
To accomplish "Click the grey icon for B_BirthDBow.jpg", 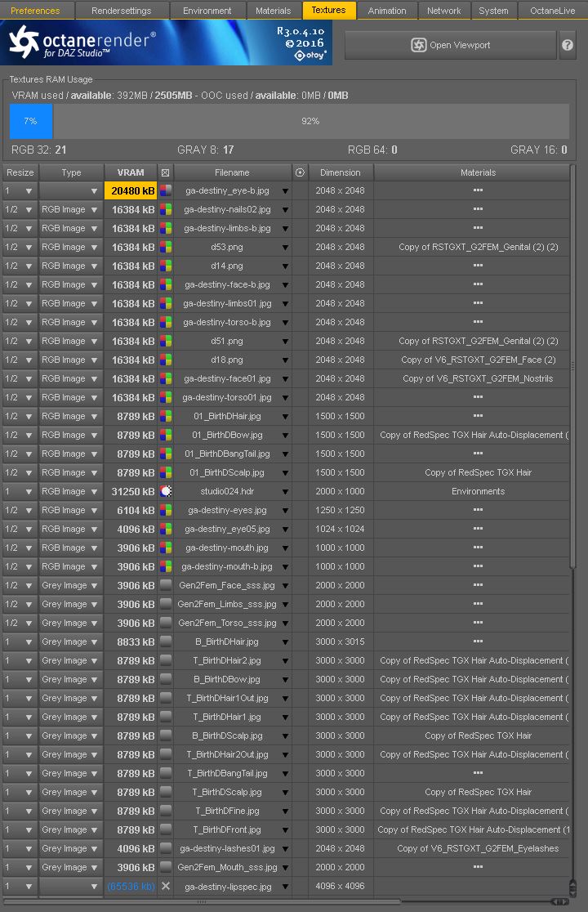I will [x=166, y=679].
